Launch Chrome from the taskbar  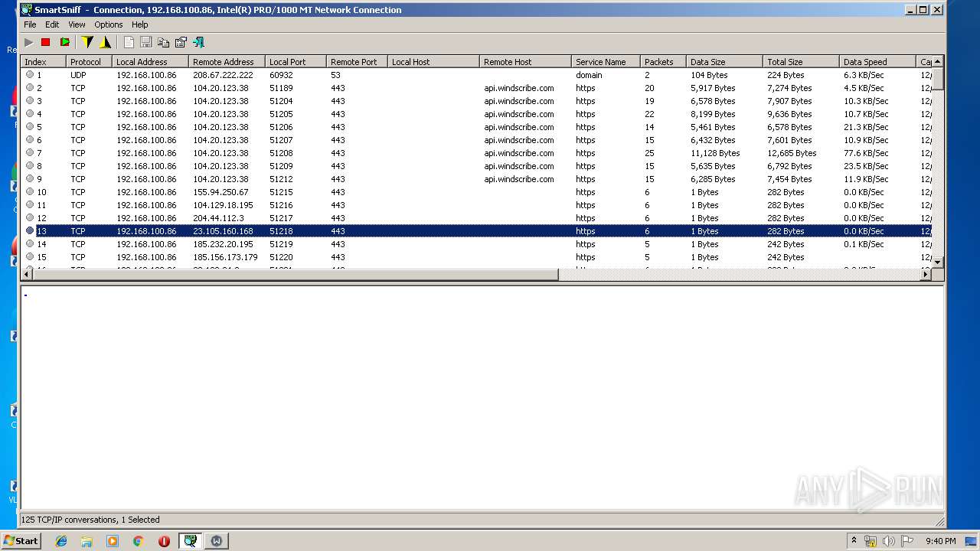139,541
